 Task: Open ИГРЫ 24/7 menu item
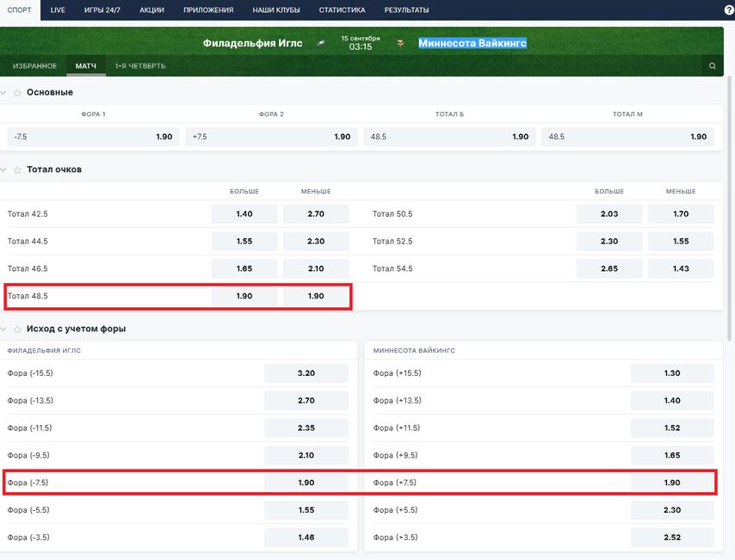coord(102,9)
